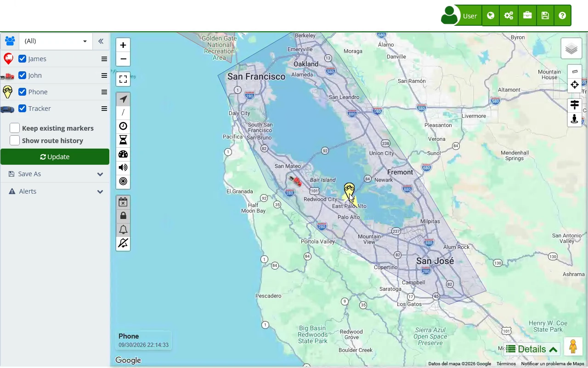The width and height of the screenshot is (588, 368).
Task: Open the hamburger menu for John
Action: [x=104, y=75]
